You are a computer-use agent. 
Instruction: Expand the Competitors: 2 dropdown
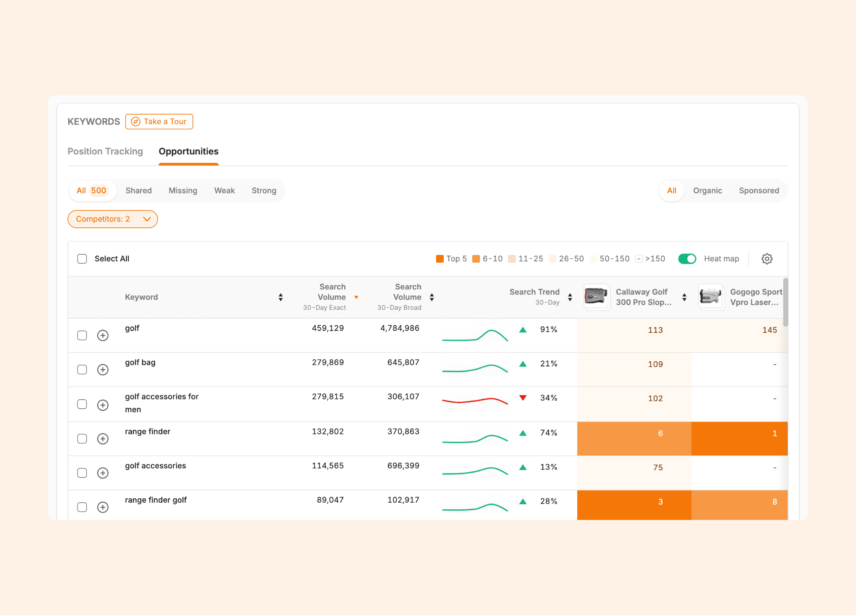(x=113, y=219)
